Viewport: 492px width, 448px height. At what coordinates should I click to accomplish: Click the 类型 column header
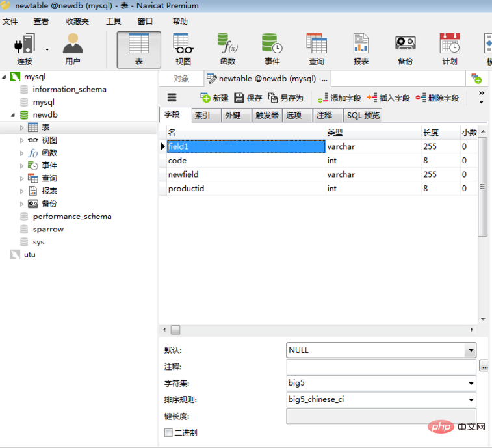[x=374, y=133]
